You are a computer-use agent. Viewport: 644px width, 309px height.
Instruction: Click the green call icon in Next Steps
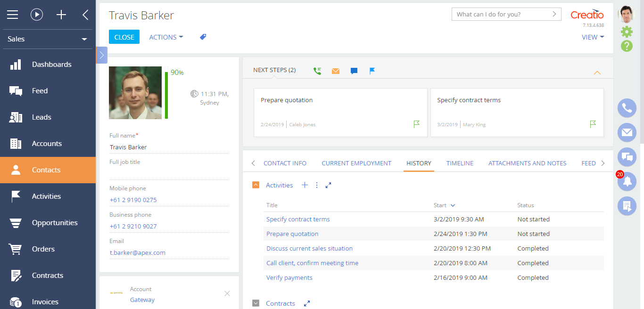click(317, 71)
